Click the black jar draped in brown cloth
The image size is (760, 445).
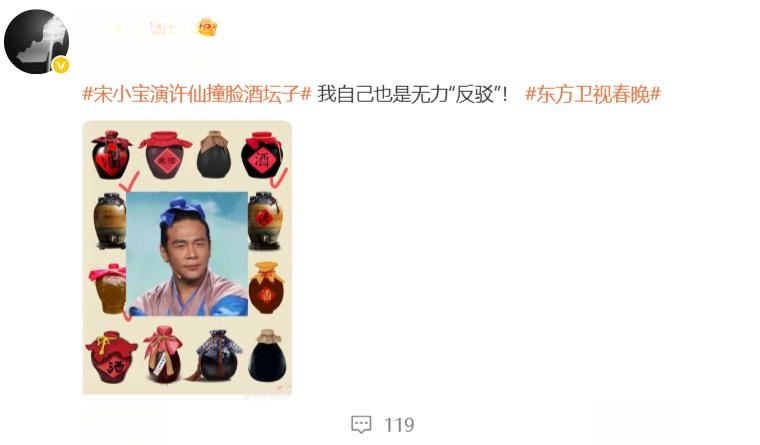(x=214, y=154)
